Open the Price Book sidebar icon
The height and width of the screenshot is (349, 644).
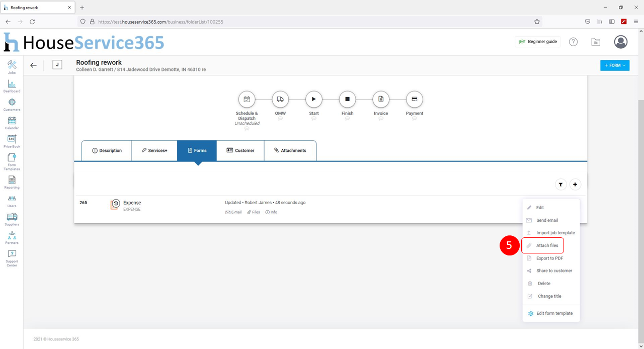pos(12,139)
